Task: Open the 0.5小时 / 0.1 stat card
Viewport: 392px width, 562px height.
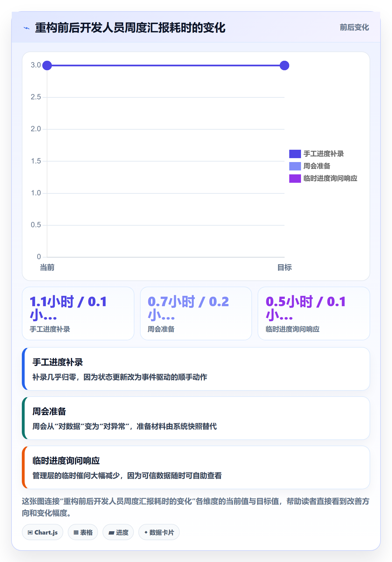Action: (314, 313)
